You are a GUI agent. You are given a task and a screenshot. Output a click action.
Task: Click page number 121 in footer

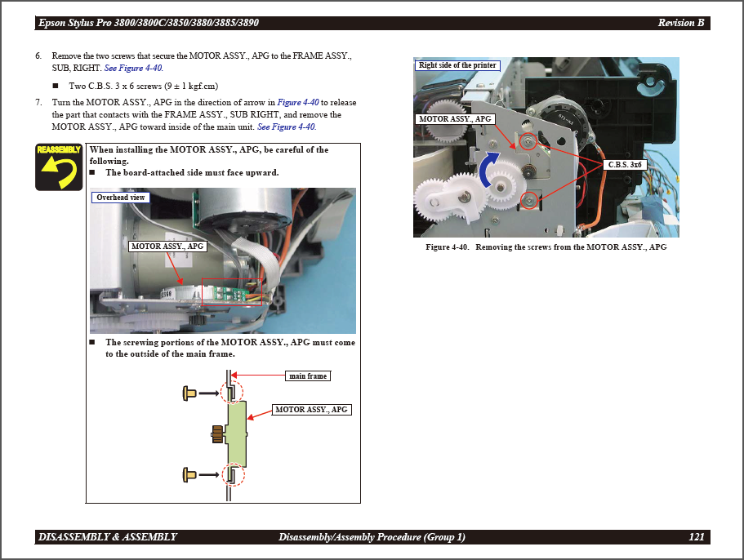696,537
